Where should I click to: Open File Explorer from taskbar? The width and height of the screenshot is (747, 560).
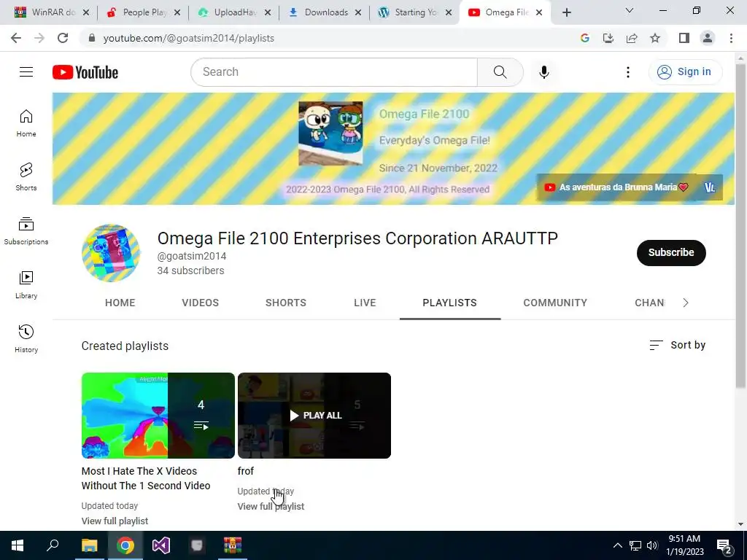coord(89,545)
